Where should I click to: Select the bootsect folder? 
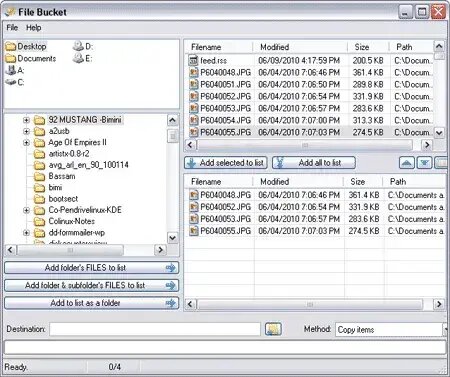point(63,199)
